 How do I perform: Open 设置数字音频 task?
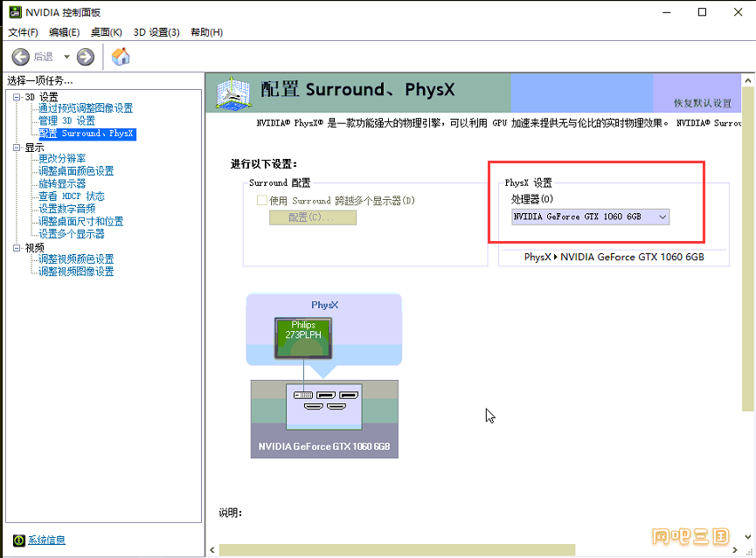[x=67, y=209]
